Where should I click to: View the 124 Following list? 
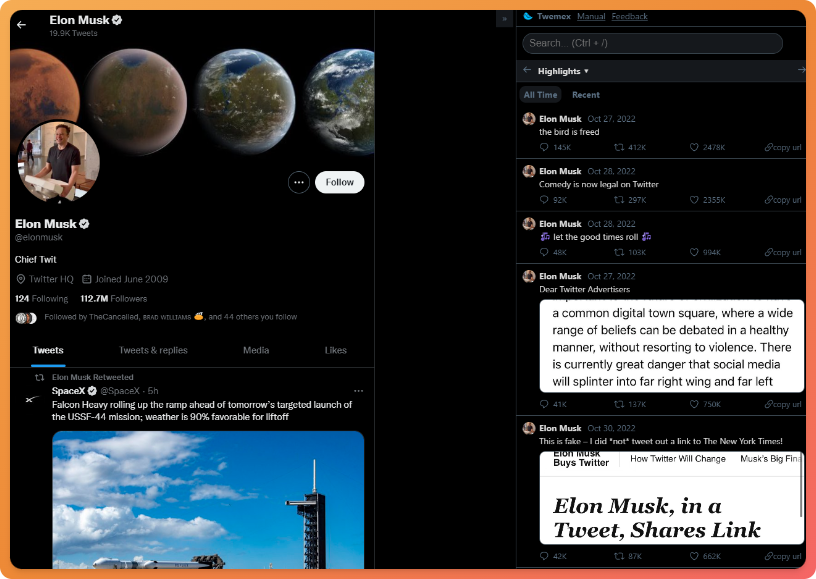41,299
